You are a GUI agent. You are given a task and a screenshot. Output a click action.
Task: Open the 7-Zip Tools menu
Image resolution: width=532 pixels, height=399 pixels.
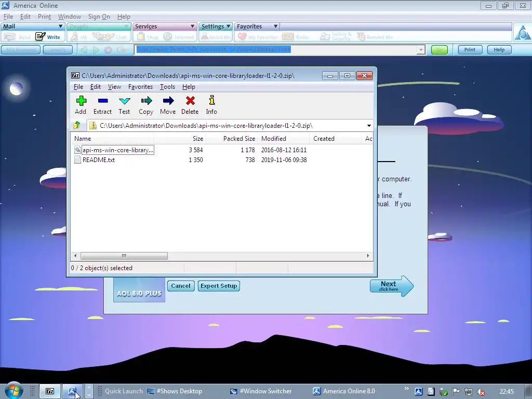[168, 87]
